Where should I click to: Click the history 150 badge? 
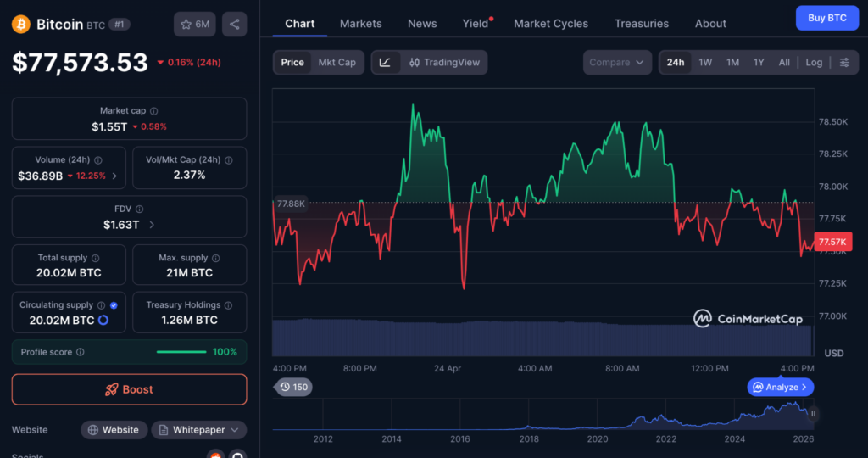click(x=293, y=387)
